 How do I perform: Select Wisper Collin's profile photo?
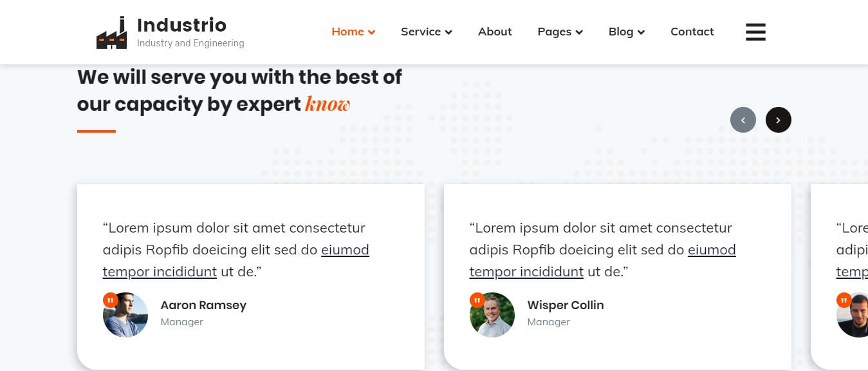[493, 316]
